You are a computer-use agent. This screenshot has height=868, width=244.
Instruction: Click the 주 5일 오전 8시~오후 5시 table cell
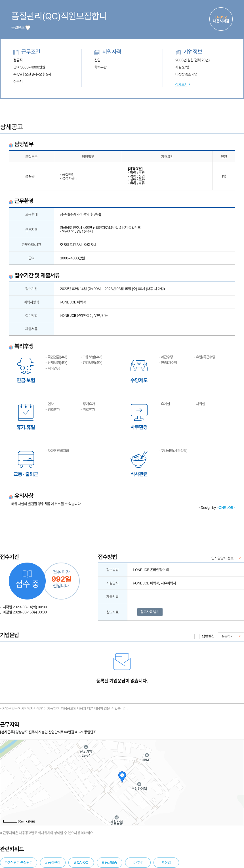coord(145,245)
